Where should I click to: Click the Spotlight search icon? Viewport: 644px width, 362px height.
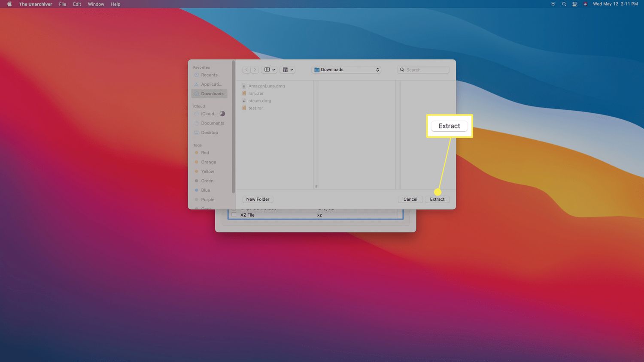pyautogui.click(x=564, y=4)
